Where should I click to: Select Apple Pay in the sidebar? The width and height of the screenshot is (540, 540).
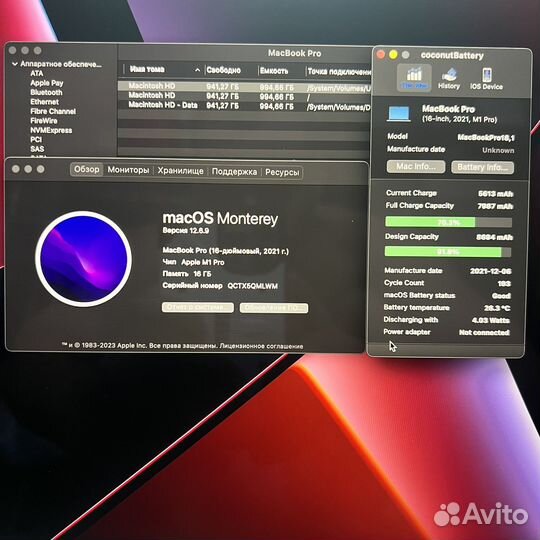coord(47,83)
